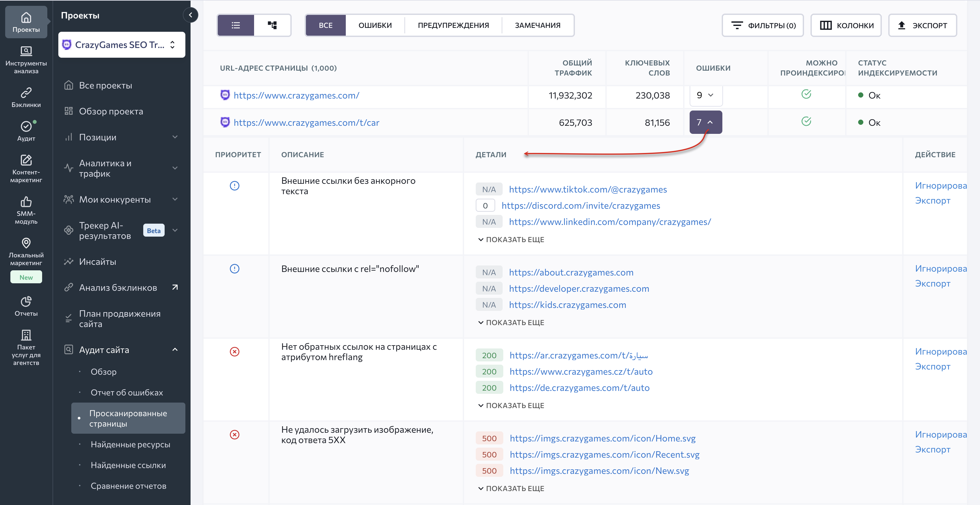Switch to the tree structure view icon
Image resolution: width=980 pixels, height=505 pixels.
coord(272,25)
